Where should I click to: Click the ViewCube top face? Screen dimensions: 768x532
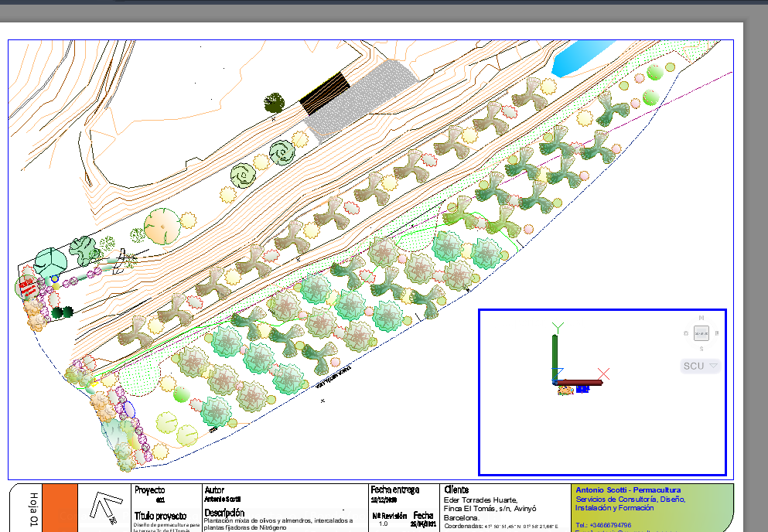(x=701, y=333)
